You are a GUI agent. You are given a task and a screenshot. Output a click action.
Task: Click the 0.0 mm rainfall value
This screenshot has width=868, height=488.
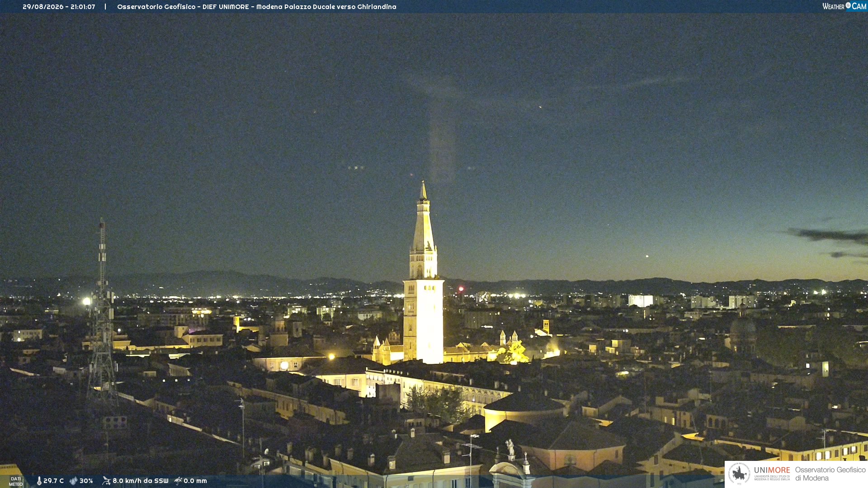coord(195,481)
